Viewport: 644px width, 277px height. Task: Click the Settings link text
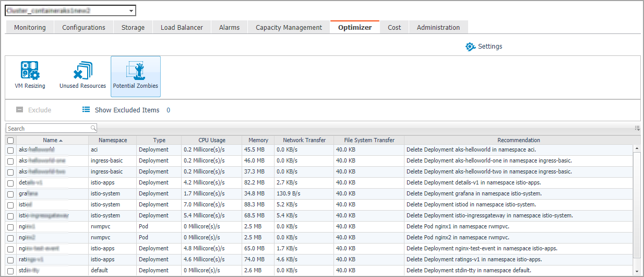tap(490, 47)
